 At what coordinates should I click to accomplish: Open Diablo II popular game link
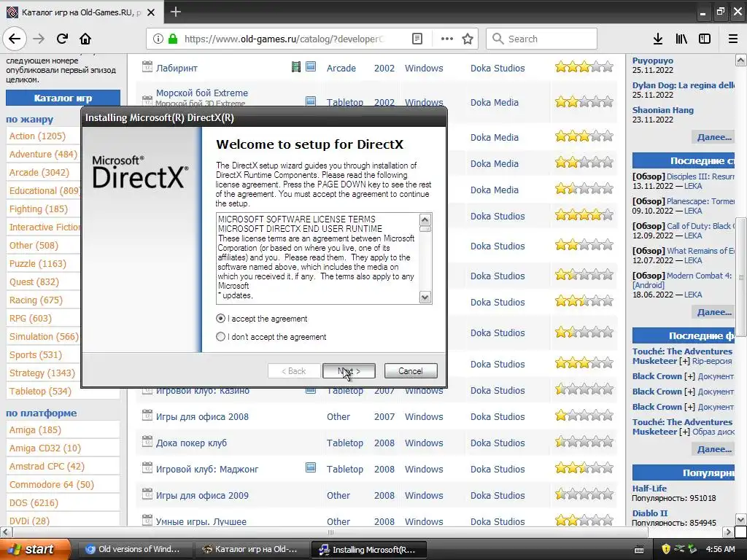point(650,513)
